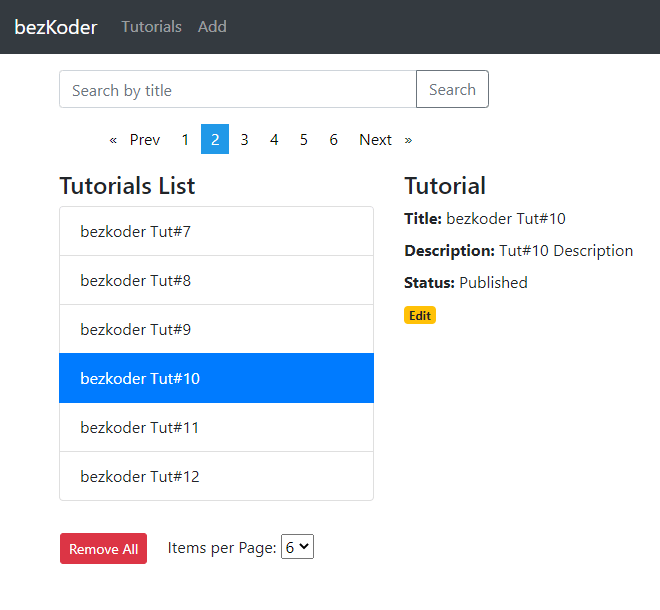Viewport: 660px width, 610px height.
Task: Select page 4 in pagination
Action: click(x=274, y=139)
